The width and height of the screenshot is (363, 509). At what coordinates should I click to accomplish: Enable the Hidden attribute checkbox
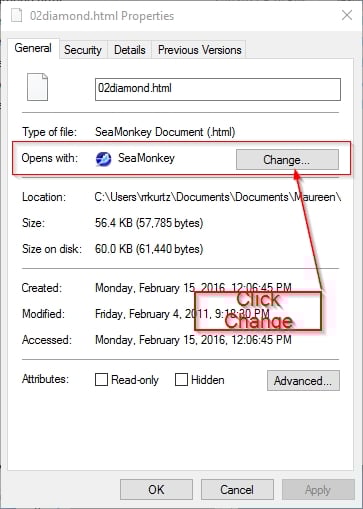coord(181,379)
